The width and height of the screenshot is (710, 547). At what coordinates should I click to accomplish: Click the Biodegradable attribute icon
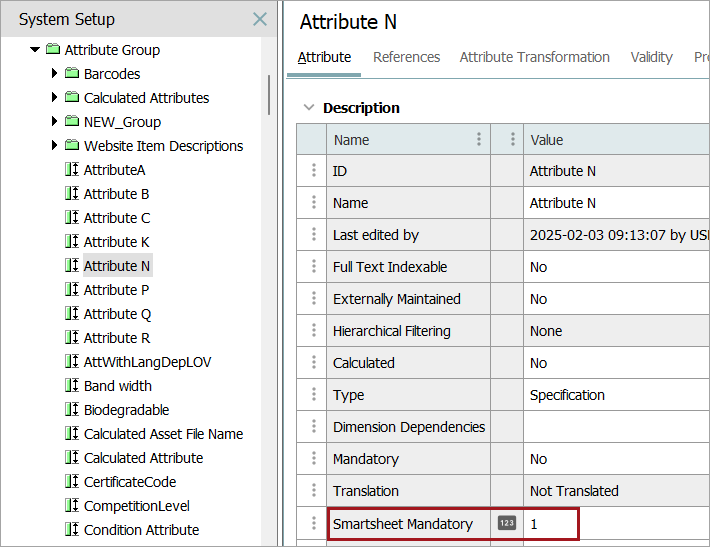pyautogui.click(x=72, y=409)
